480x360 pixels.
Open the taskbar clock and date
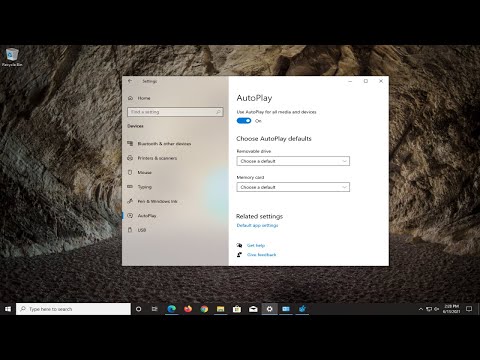tap(451, 309)
